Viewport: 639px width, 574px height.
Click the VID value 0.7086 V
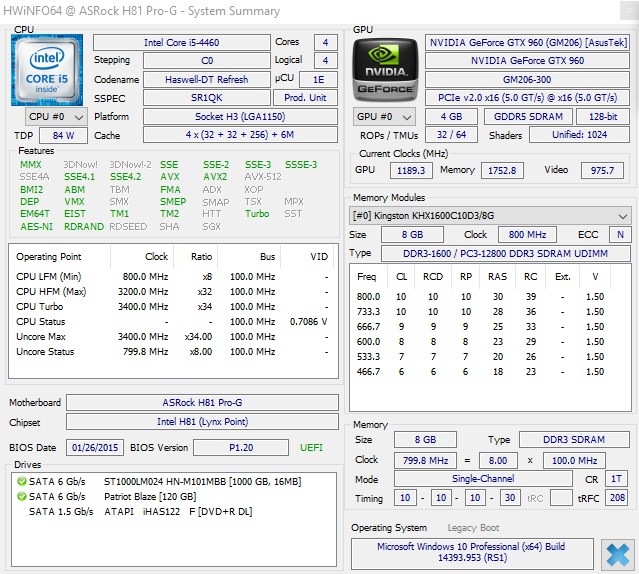[308, 322]
